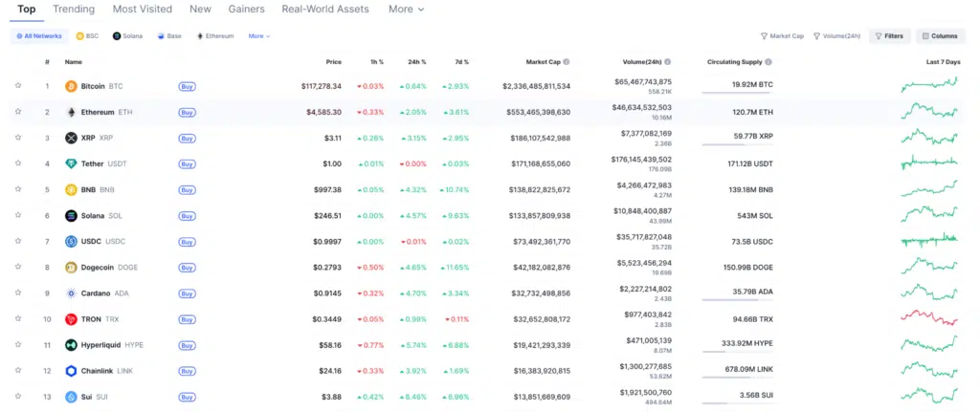Open the Most Visited tab
The height and width of the screenshot is (412, 980).
143,10
